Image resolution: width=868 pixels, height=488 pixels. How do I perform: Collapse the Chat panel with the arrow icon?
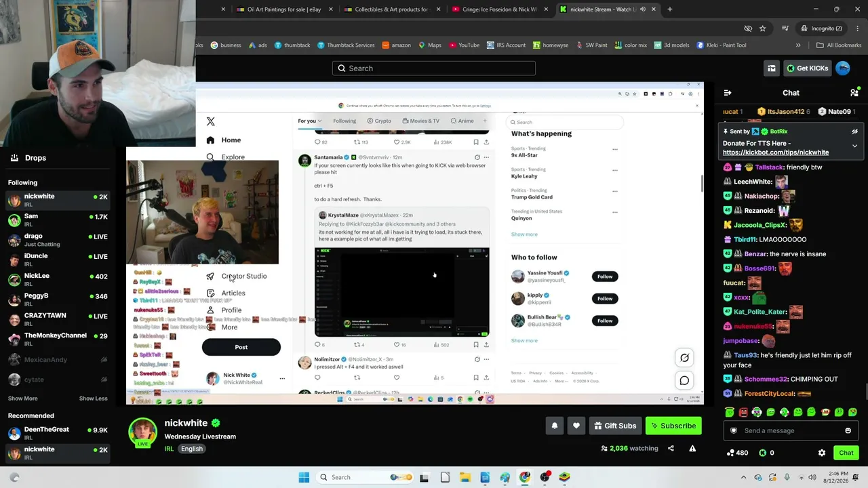pyautogui.click(x=728, y=93)
